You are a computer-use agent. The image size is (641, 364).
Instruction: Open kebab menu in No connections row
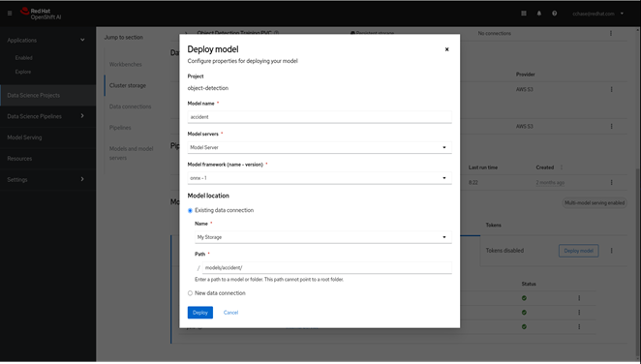coord(611,34)
